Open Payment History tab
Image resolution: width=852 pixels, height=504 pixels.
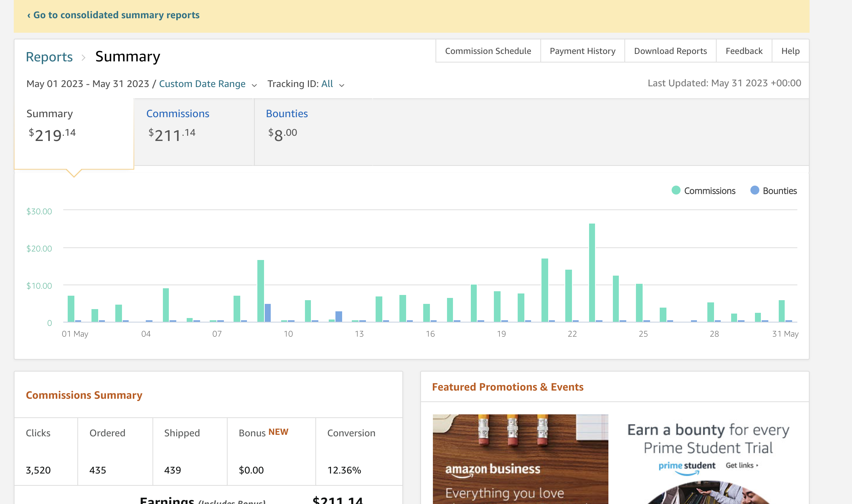582,51
